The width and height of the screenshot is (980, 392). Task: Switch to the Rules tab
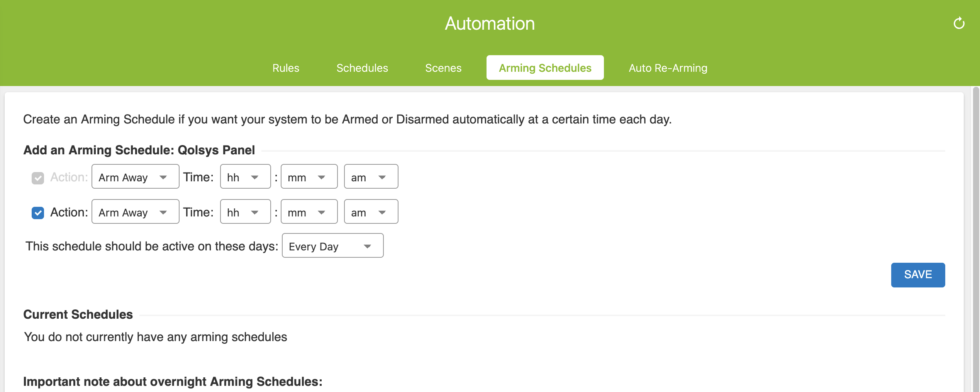[286, 68]
